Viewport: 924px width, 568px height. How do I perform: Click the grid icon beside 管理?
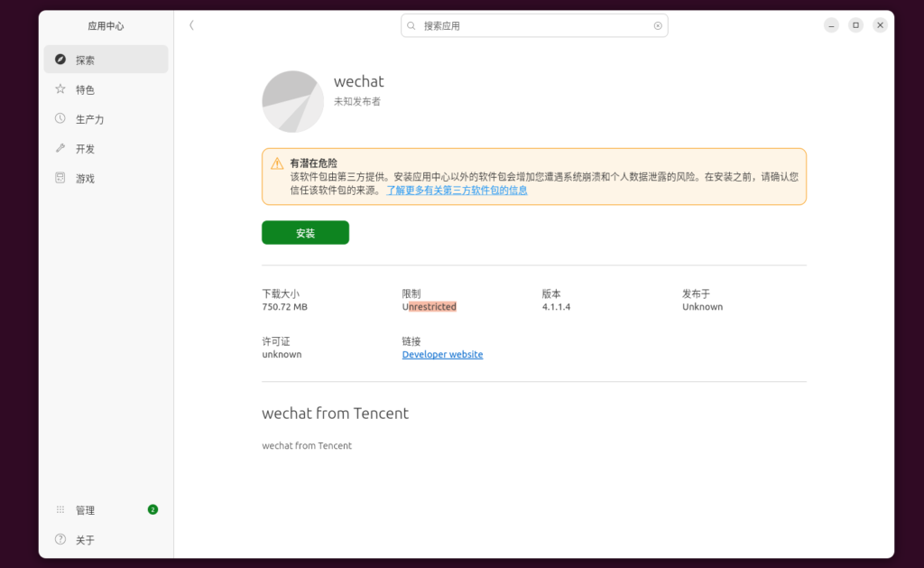(x=60, y=509)
